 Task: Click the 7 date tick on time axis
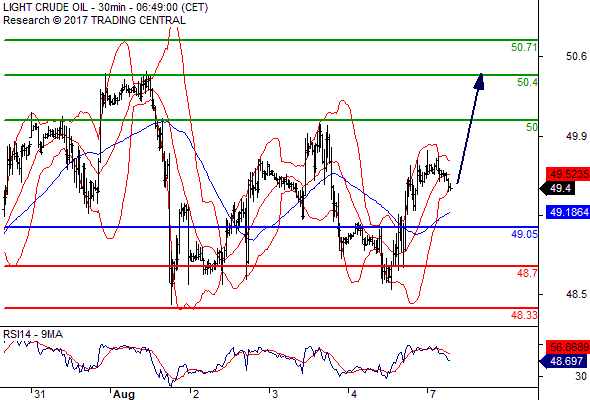[433, 394]
